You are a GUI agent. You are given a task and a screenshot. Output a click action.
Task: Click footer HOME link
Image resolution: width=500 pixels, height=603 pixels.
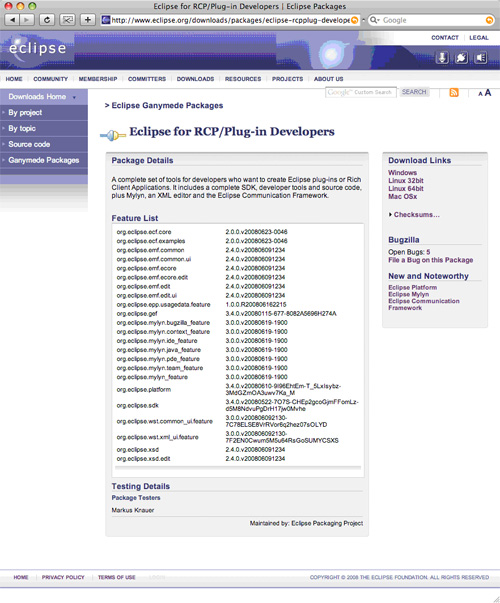pyautogui.click(x=21, y=577)
